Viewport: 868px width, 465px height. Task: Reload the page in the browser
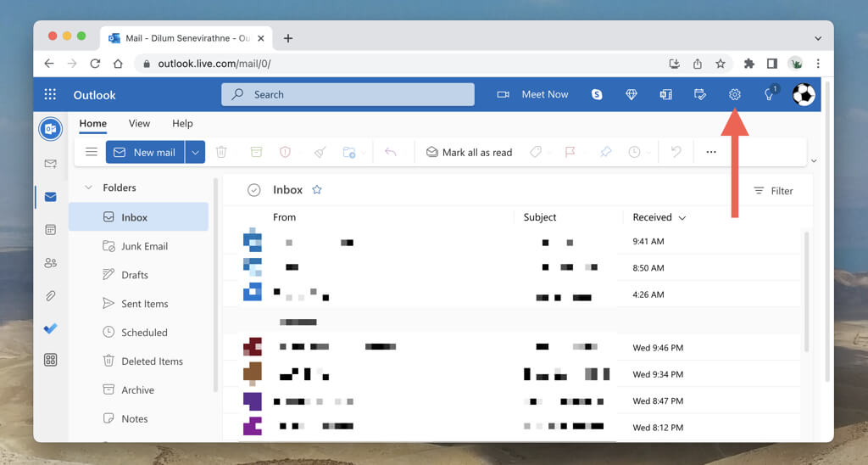95,63
